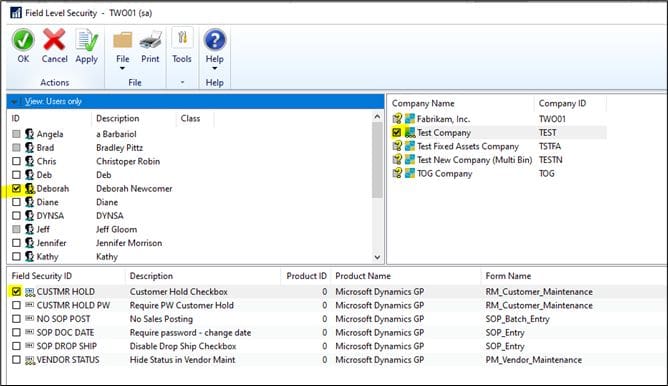This screenshot has width=668, height=386.
Task: Click the green OK checkmark icon
Action: (x=23, y=40)
